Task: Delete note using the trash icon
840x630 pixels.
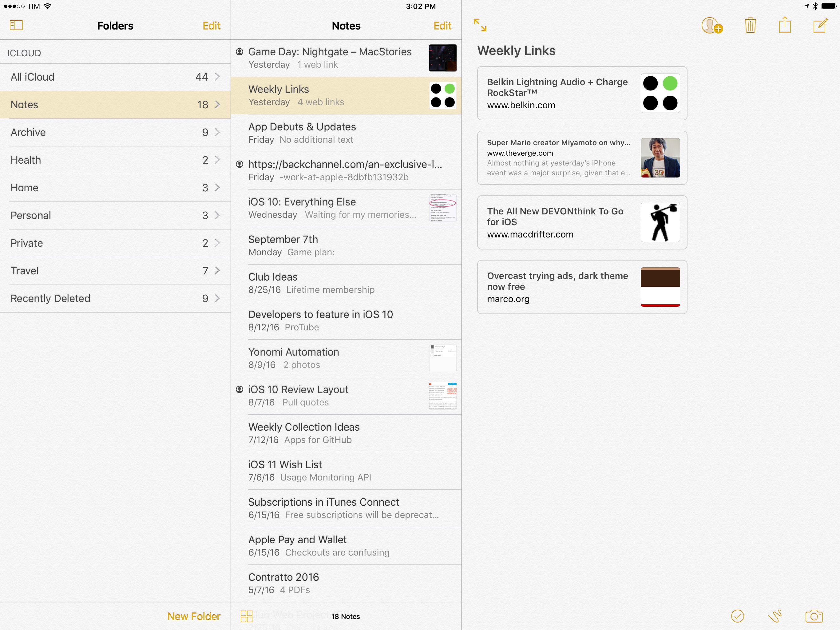Action: (751, 26)
